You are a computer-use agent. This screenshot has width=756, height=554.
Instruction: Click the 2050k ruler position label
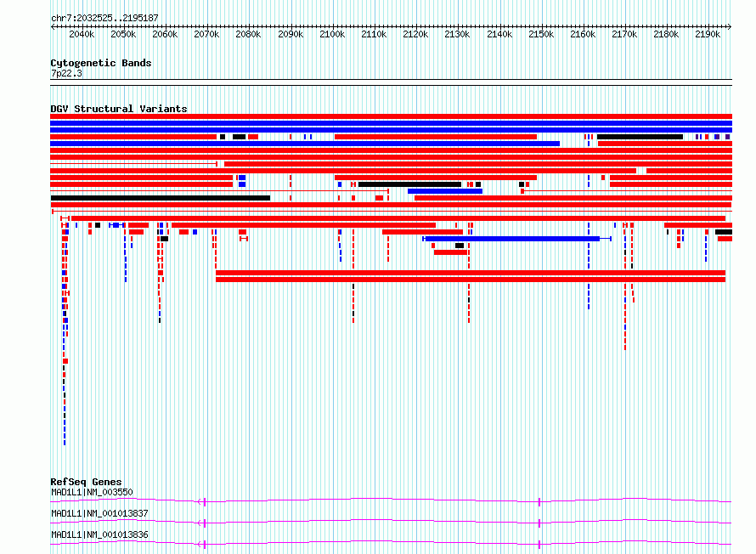pos(123,34)
